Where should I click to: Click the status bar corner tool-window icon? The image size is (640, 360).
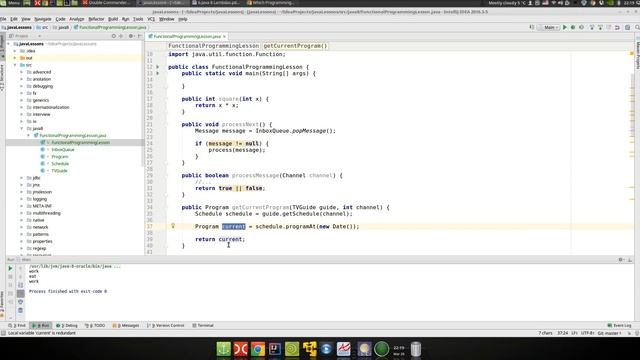(3, 333)
